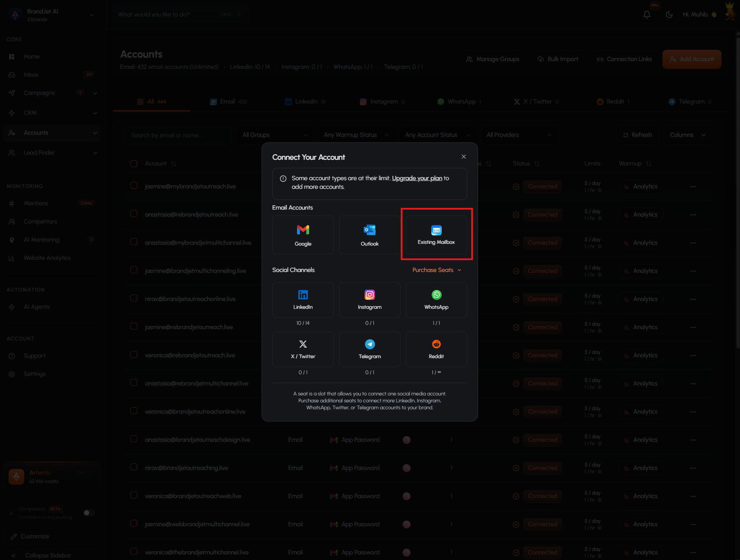Switch to the Email accounts tab
Viewport: 740px width, 560px height.
[x=228, y=102]
